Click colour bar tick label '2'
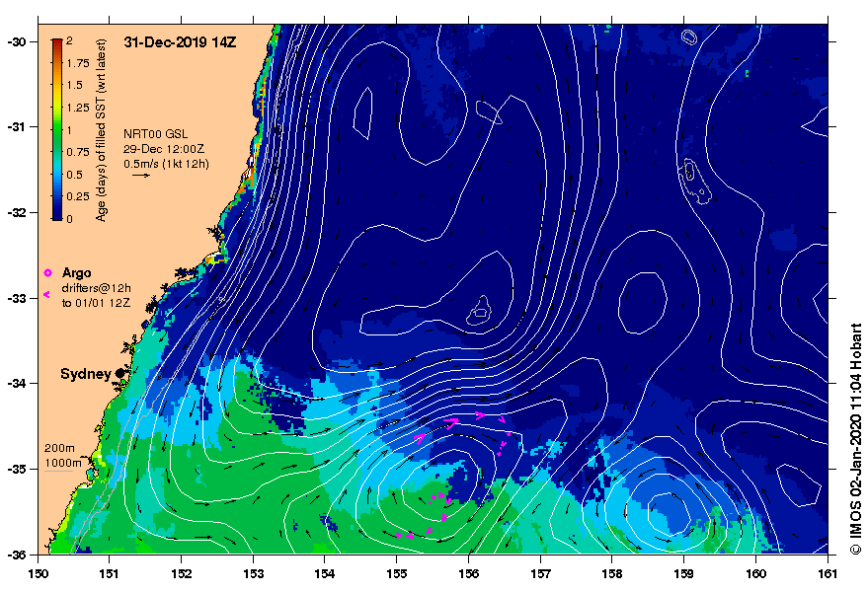Image resolution: width=868 pixels, height=592 pixels. 69,40
